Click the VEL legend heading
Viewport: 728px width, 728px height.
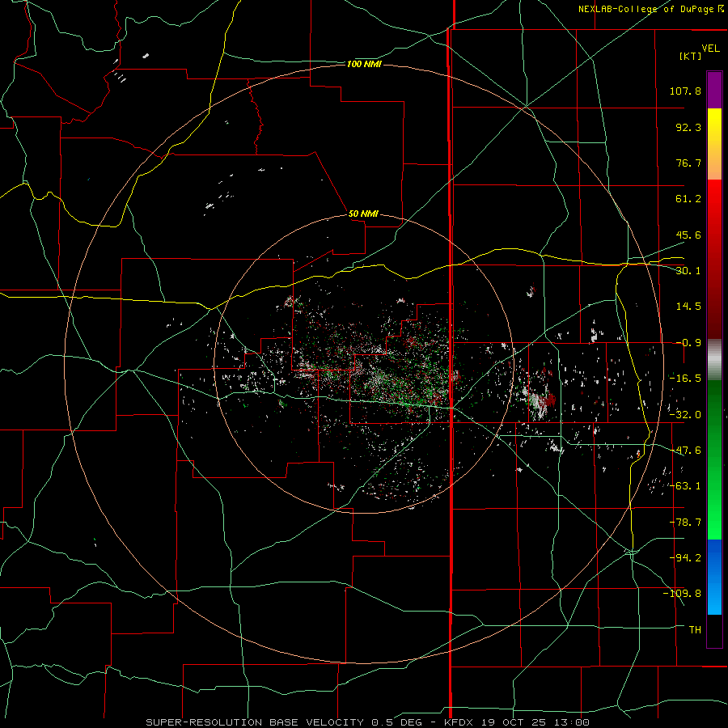tap(710, 49)
